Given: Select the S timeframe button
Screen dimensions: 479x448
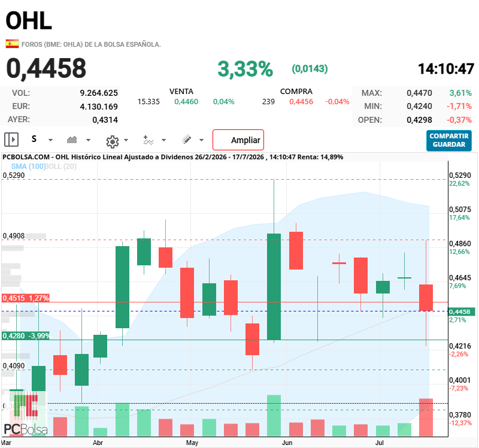Looking at the screenshot, I should (34, 140).
